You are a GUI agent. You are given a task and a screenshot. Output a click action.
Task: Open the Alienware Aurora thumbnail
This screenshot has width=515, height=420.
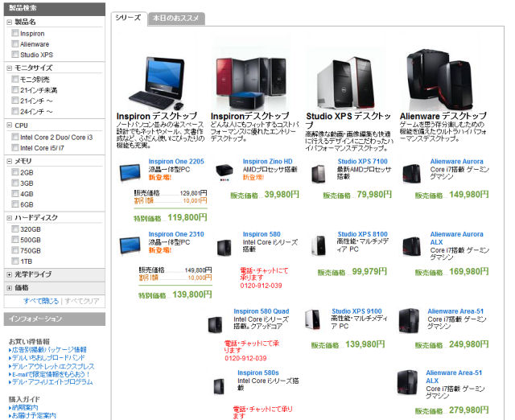pyautogui.click(x=411, y=173)
